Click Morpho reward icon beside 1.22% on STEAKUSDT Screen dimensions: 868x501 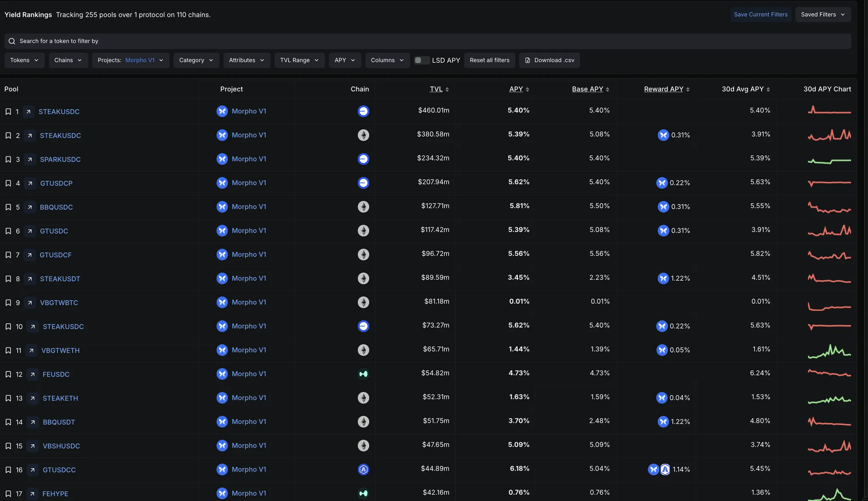coord(663,278)
